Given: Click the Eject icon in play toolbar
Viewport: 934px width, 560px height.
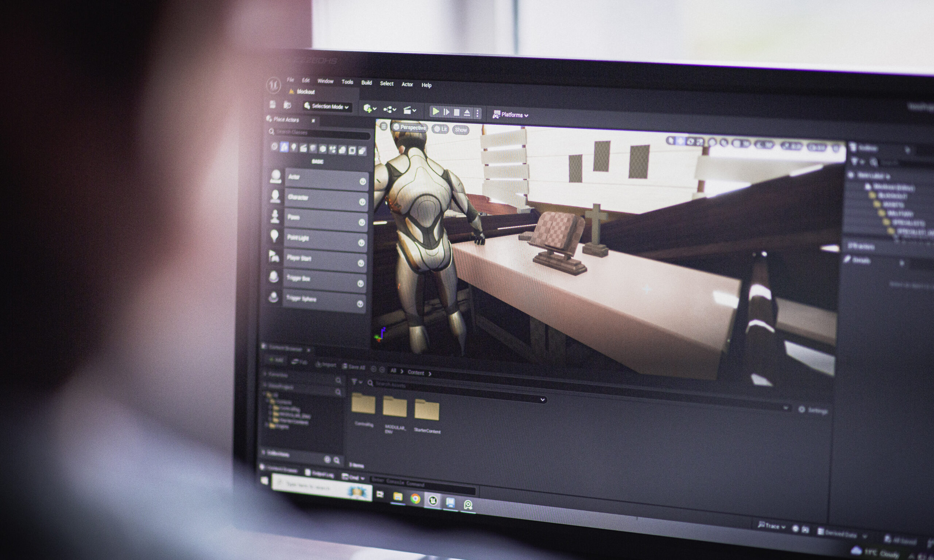Looking at the screenshot, I should (x=467, y=113).
